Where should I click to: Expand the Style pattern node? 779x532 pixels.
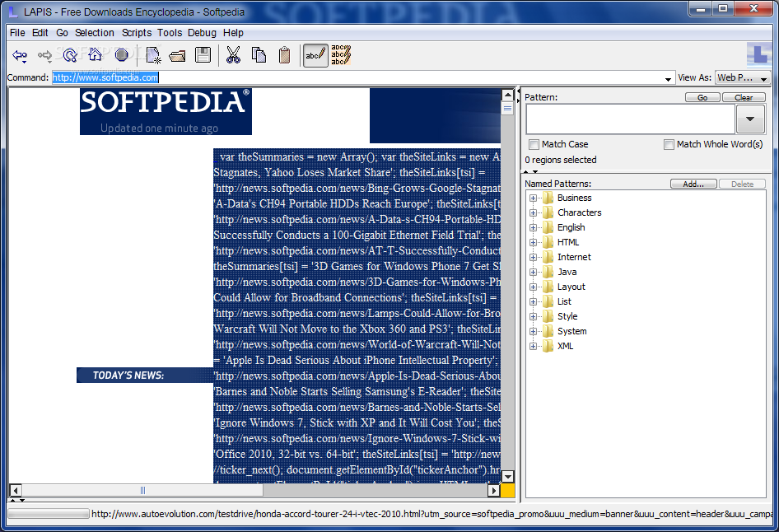pos(533,317)
